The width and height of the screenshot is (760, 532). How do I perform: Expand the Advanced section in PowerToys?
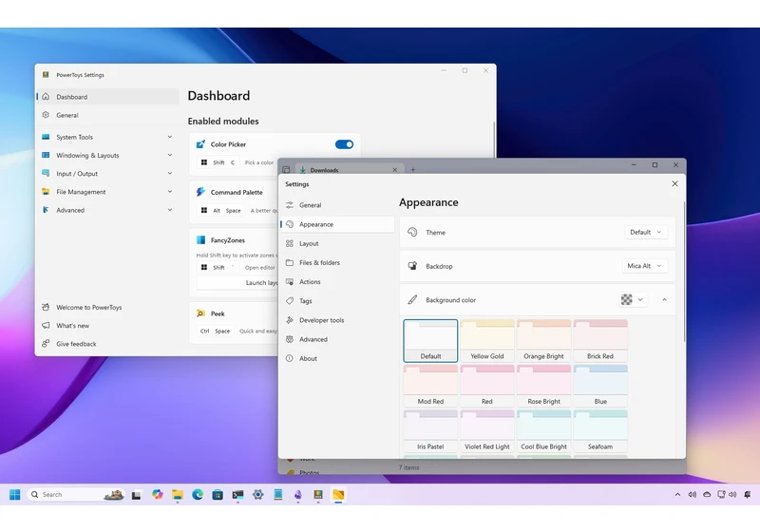(x=170, y=210)
